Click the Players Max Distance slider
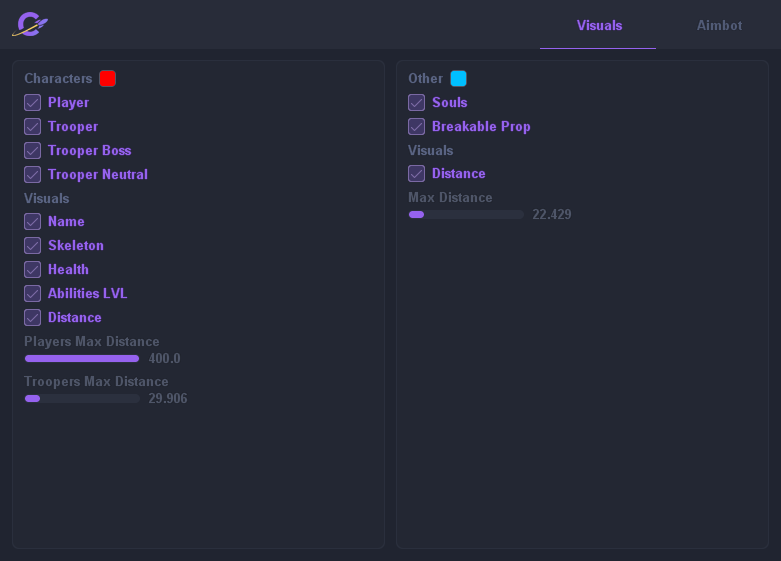Screen dimensions: 781x561 82,358
